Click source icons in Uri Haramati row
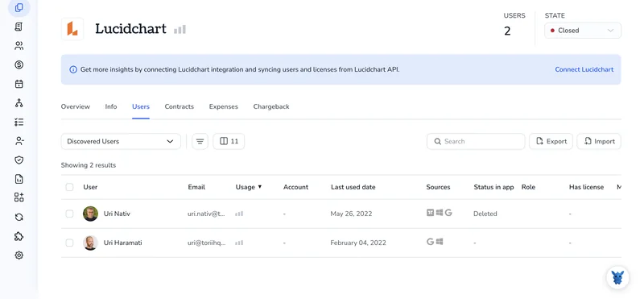 [435, 242]
